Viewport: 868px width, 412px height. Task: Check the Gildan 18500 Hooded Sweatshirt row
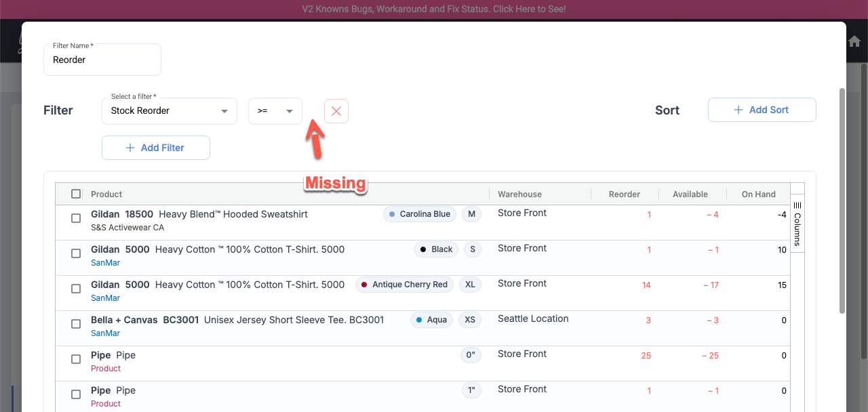(76, 218)
